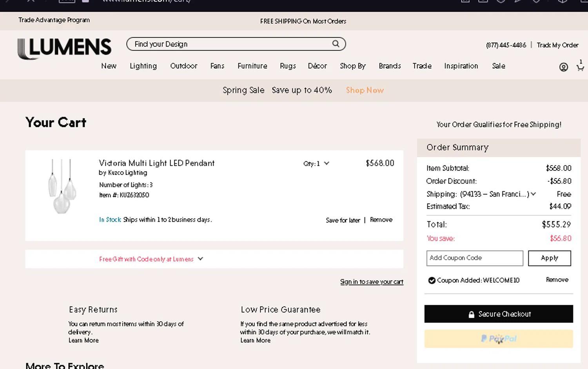Click the Secure Checkout button
The image size is (588, 369).
499,314
